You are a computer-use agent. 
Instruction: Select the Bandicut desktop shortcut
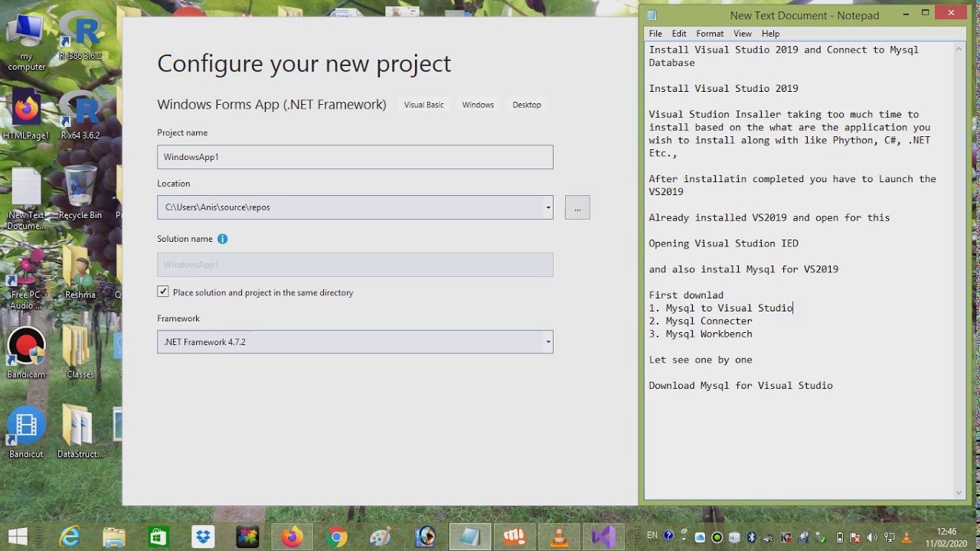(x=26, y=432)
